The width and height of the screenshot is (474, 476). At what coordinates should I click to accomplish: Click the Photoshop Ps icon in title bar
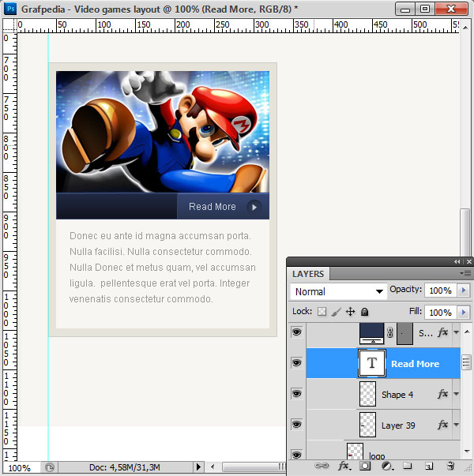10,9
